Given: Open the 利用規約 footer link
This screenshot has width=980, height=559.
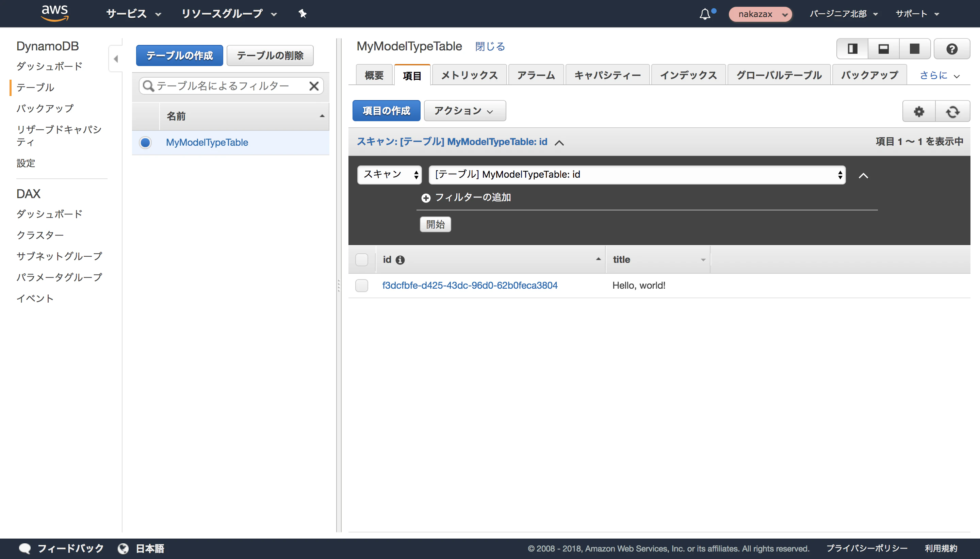Looking at the screenshot, I should tap(941, 548).
